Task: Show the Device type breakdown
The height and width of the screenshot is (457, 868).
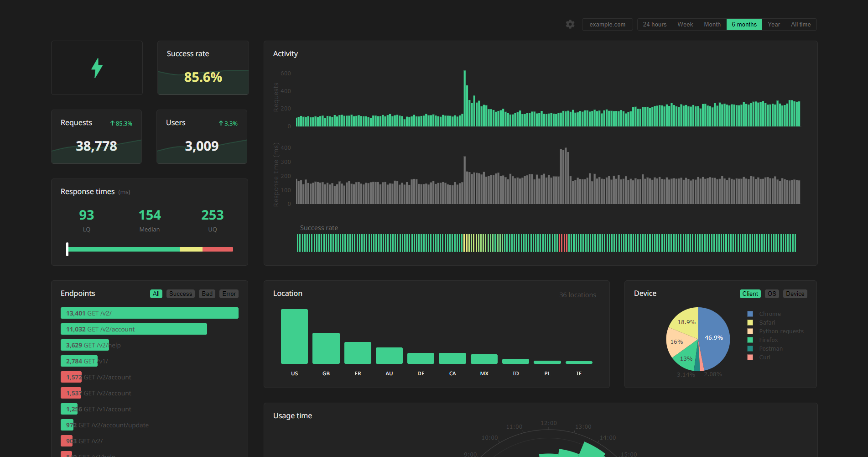Action: click(x=795, y=294)
